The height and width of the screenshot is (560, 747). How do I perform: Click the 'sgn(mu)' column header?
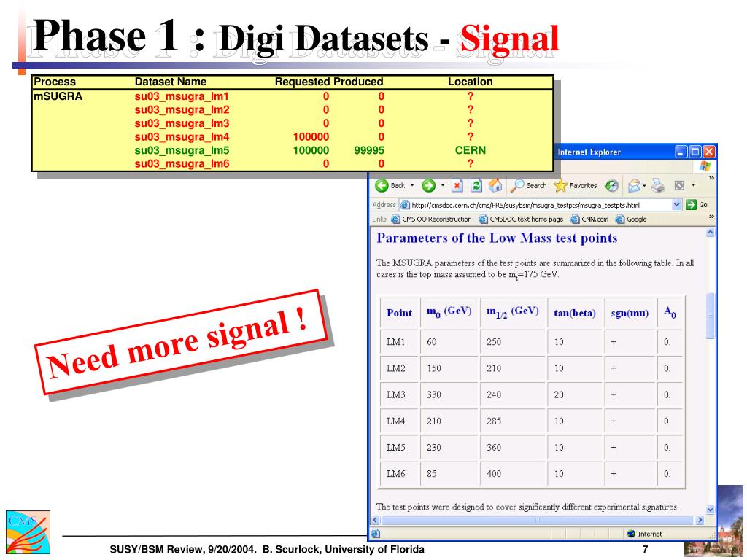click(630, 313)
